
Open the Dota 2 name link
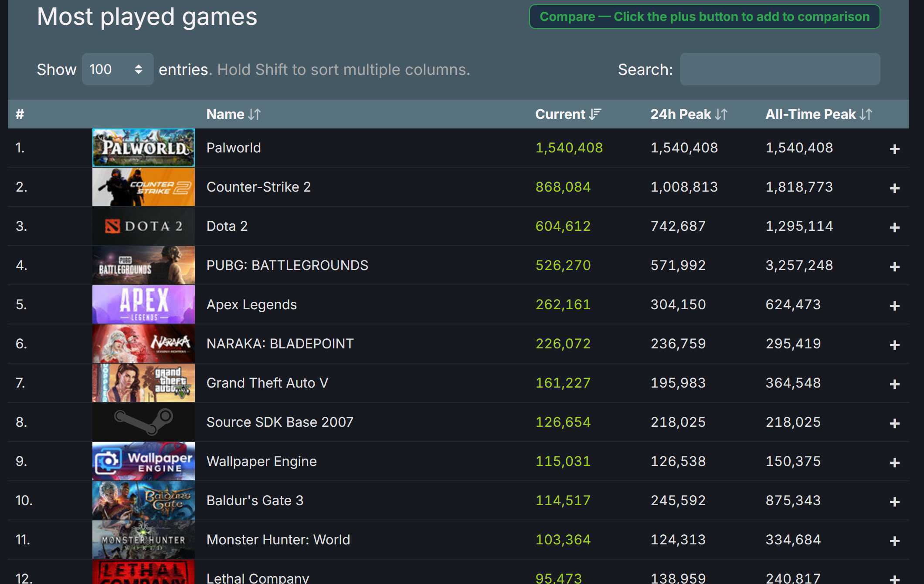227,226
